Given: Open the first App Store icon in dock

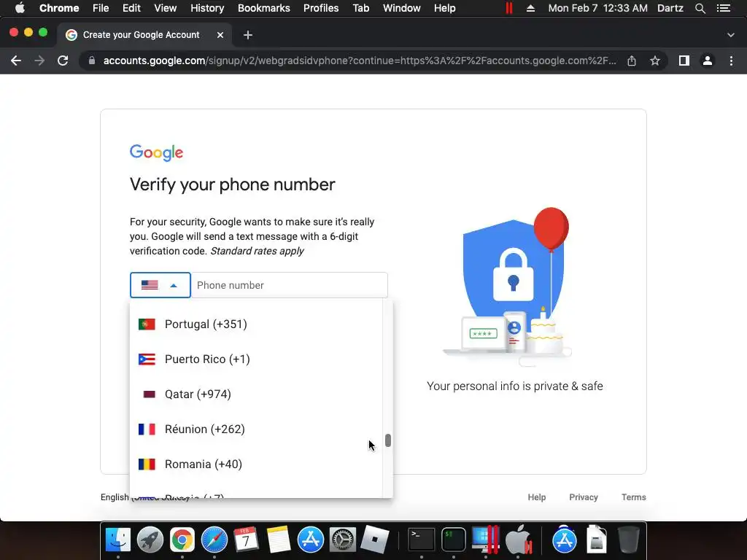Looking at the screenshot, I should [311, 540].
